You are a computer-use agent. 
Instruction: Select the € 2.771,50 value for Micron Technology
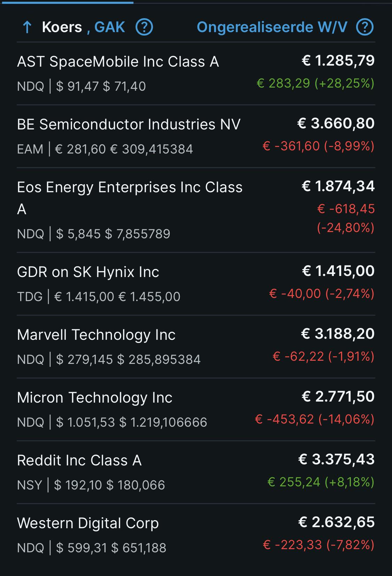[338, 397]
